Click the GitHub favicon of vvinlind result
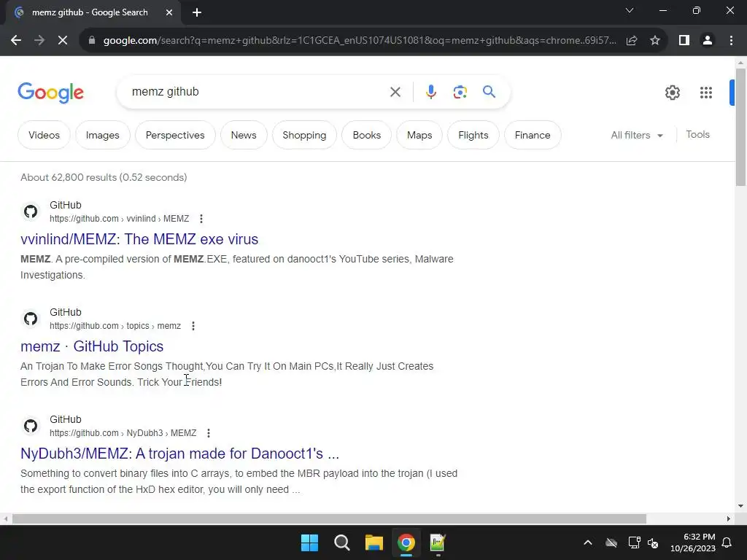The height and width of the screenshot is (560, 747). pos(31,211)
